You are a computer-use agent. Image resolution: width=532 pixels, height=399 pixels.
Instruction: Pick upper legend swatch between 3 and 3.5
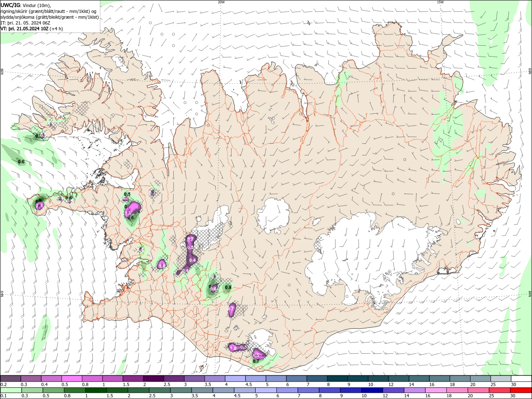(x=194, y=378)
